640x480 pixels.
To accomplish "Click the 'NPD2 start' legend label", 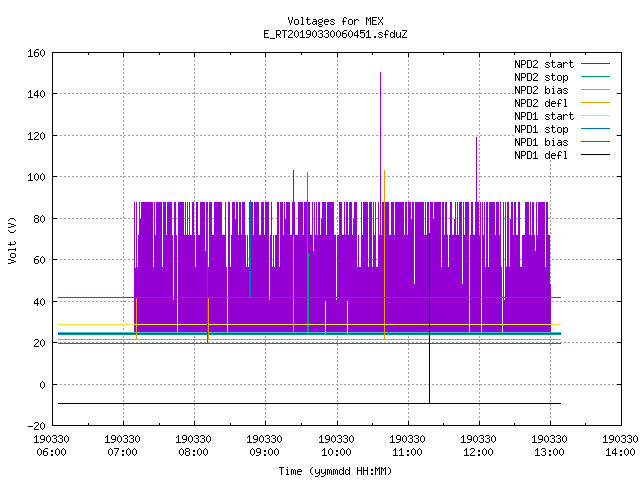I will point(544,64).
